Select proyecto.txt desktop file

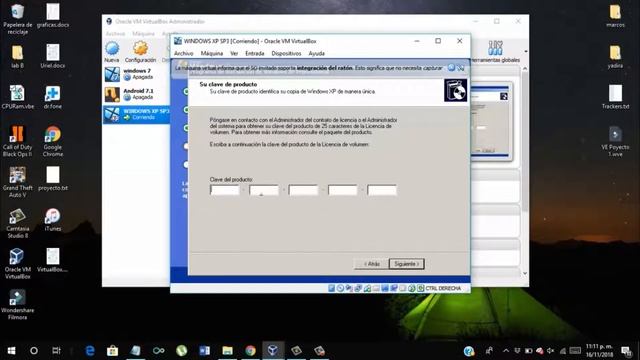53,179
